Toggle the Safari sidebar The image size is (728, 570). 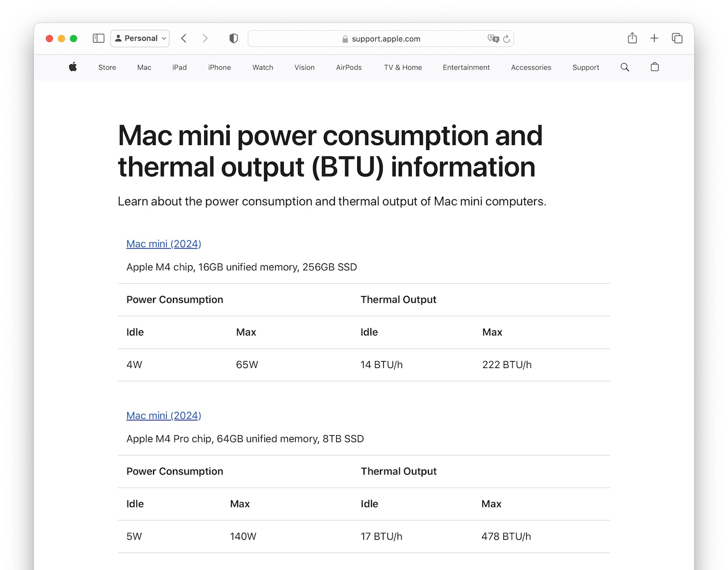pyautogui.click(x=98, y=38)
